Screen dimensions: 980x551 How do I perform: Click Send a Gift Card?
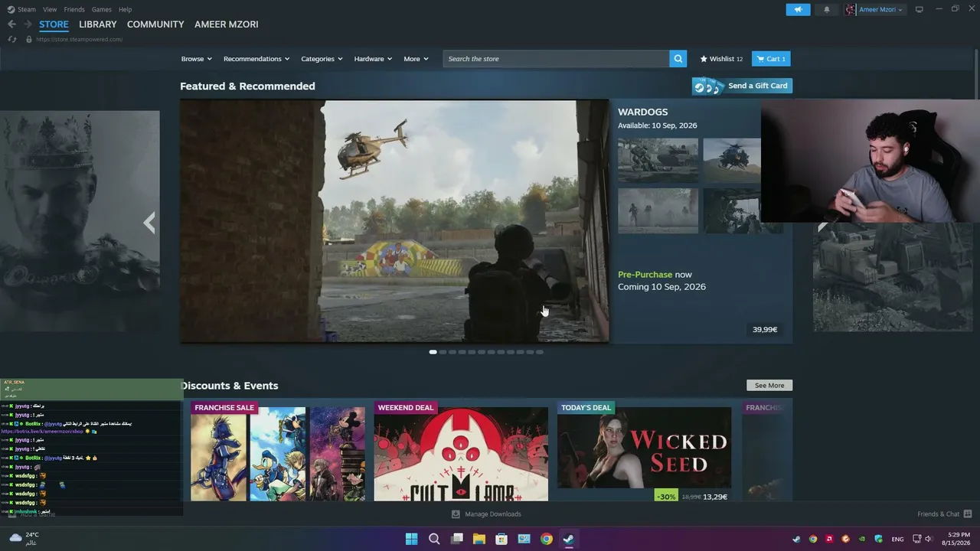click(x=742, y=86)
